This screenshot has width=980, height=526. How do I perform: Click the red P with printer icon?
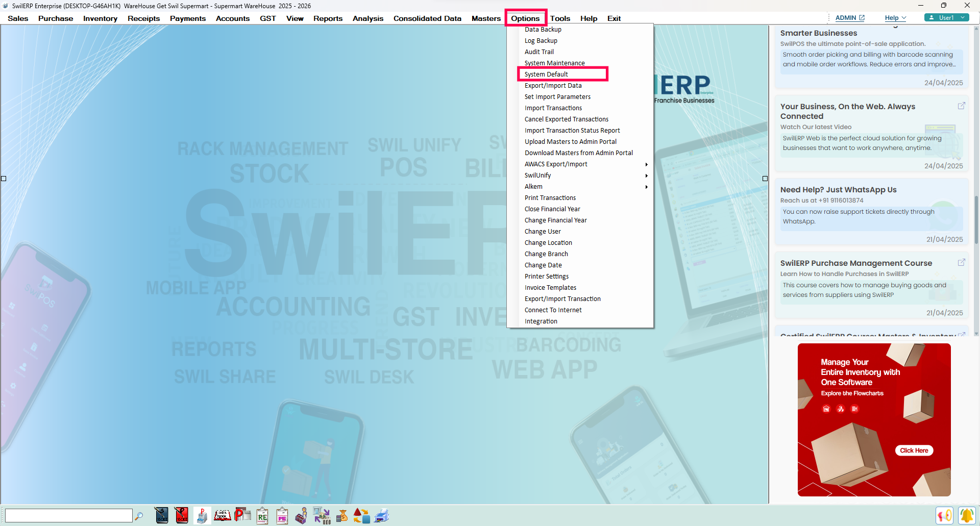click(242, 515)
